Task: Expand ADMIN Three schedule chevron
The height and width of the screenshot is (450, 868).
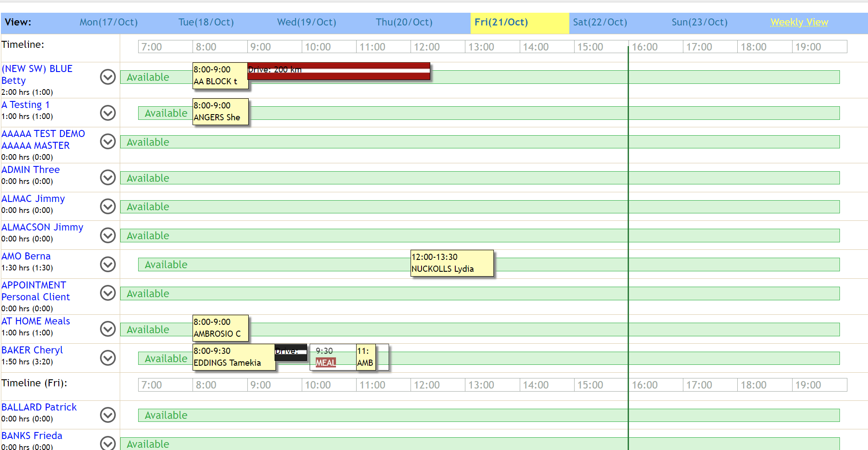Action: (107, 177)
